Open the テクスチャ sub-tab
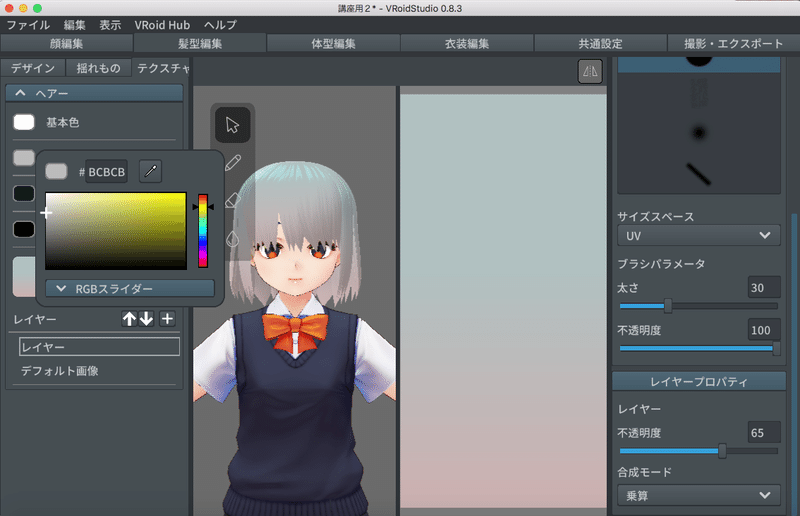This screenshot has width=800, height=516. (x=162, y=68)
